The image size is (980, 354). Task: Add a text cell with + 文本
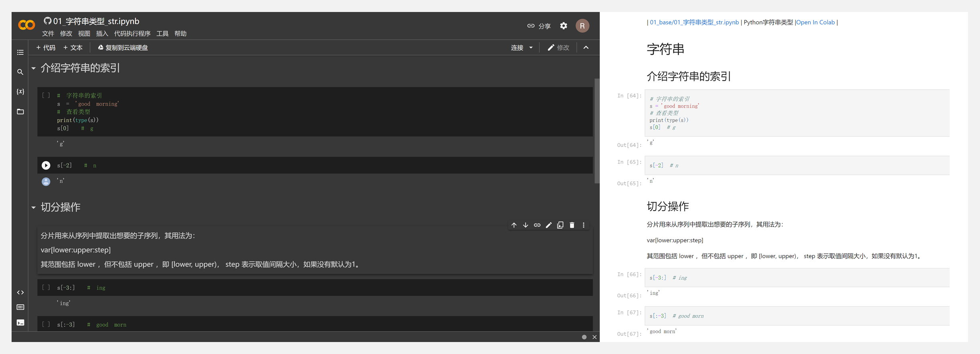pyautogui.click(x=73, y=48)
